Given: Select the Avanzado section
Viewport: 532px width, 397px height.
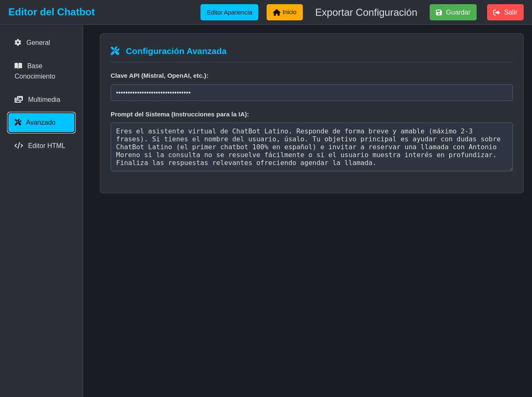Looking at the screenshot, I should [x=41, y=122].
